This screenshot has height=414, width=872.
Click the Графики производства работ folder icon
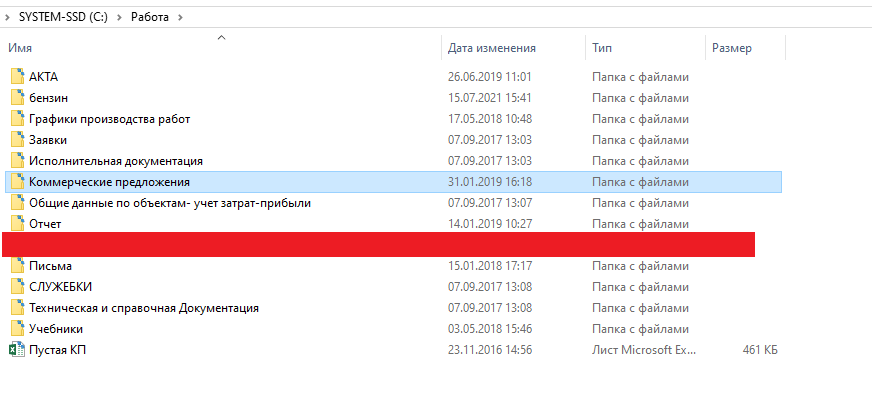(x=16, y=119)
